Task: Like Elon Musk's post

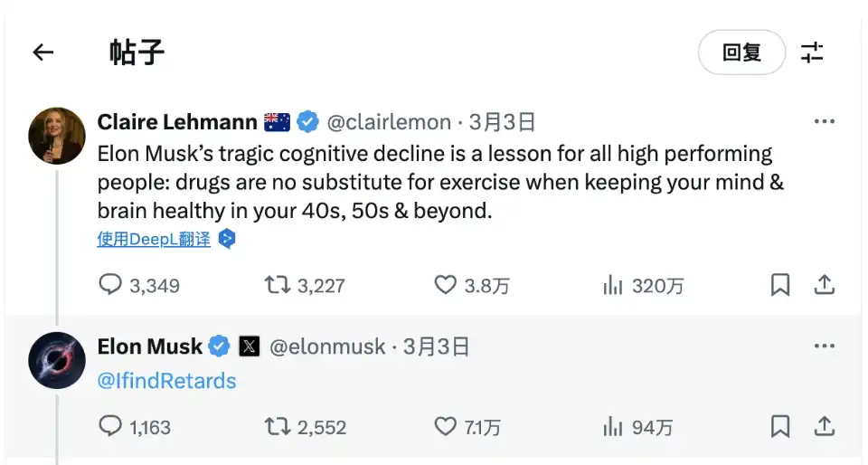Action: point(445,426)
